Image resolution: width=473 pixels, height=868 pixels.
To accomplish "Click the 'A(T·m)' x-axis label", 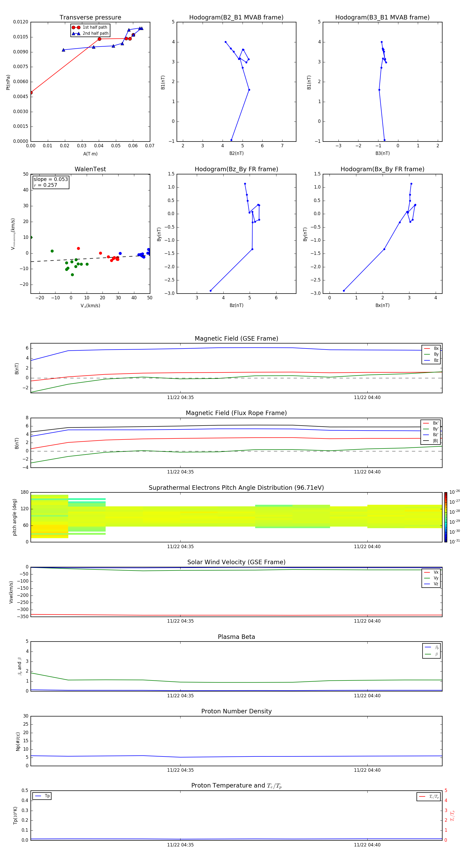I will 90,154.
